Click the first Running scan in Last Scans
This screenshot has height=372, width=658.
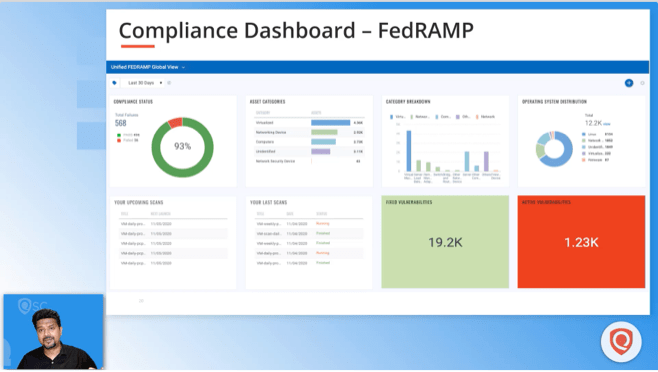[x=323, y=223]
